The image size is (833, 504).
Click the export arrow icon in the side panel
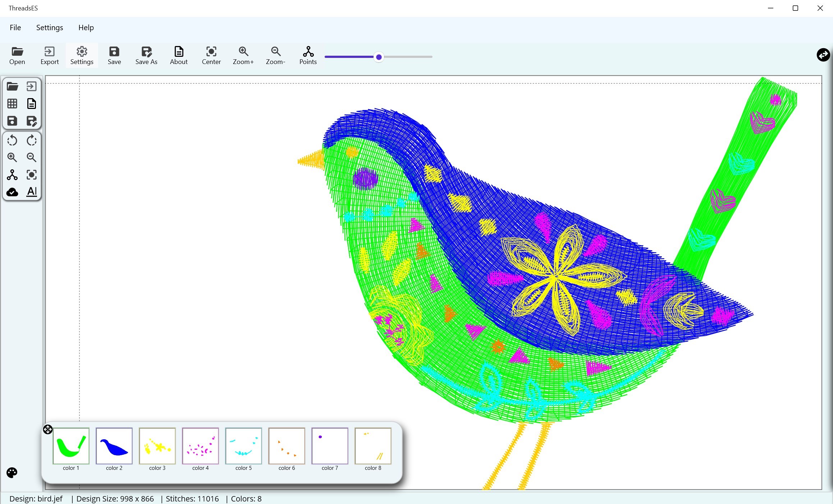pyautogui.click(x=32, y=86)
